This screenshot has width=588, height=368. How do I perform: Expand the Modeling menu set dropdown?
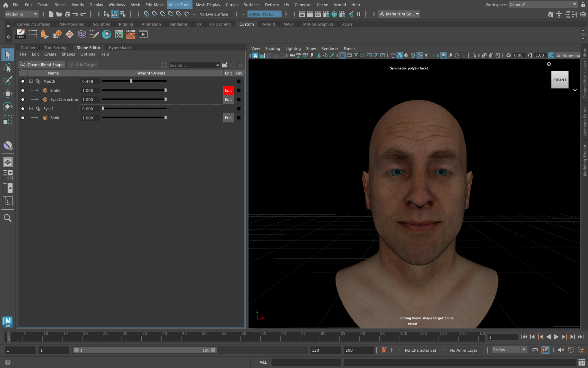(35, 14)
